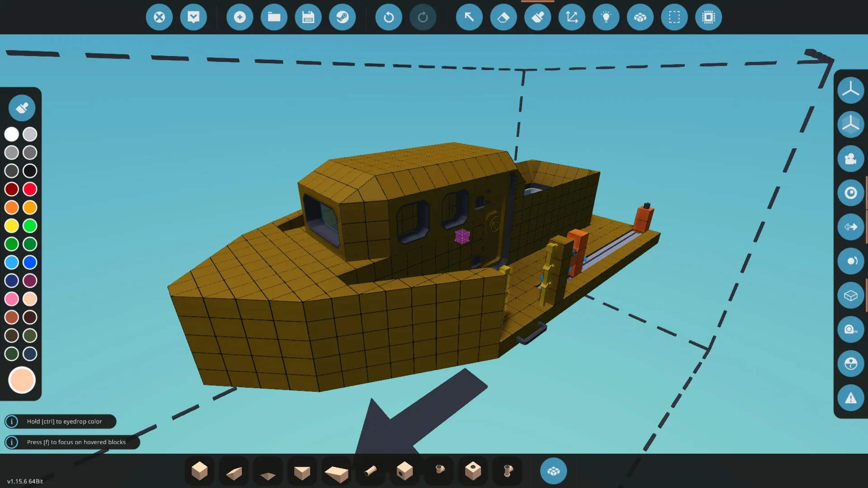Toggle mirror mode with double-arrow icon
The height and width of the screenshot is (488, 868).
[x=850, y=227]
